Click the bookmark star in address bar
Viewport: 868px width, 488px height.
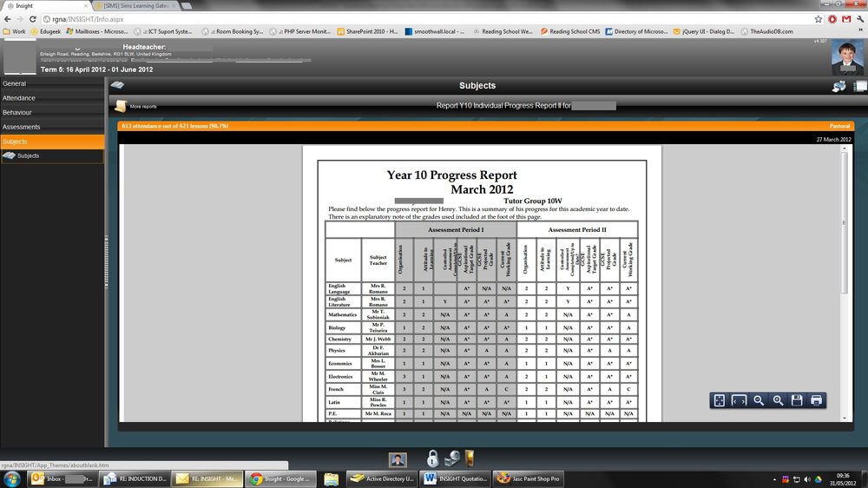click(819, 19)
